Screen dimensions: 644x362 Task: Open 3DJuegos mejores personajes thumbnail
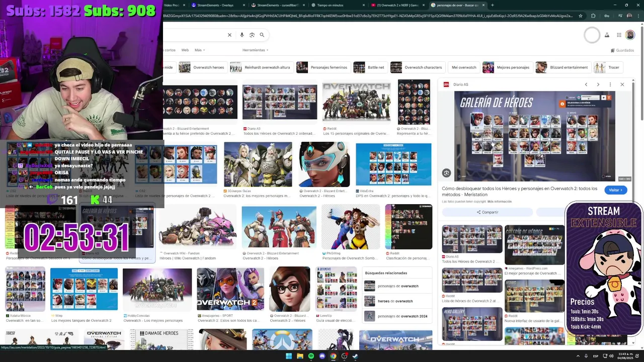258,164
